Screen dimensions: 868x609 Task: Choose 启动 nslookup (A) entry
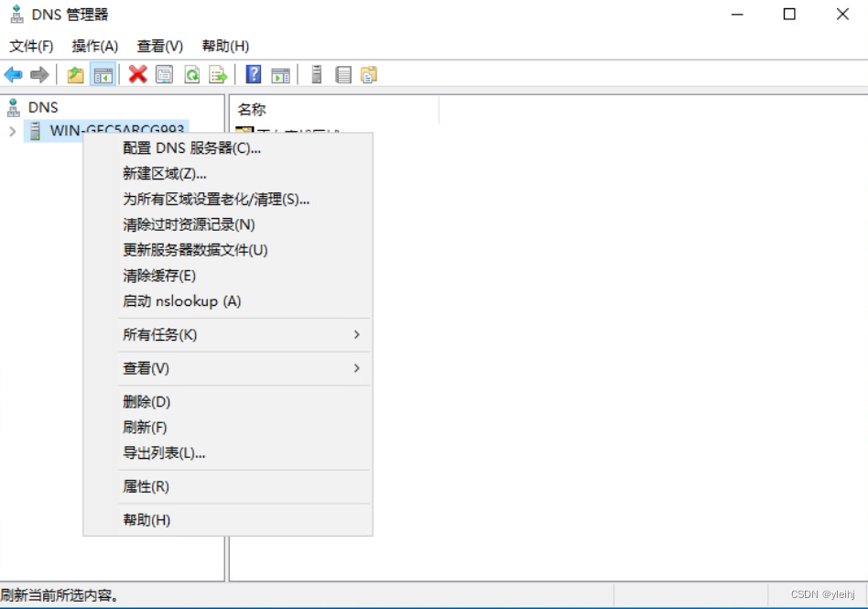pyautogui.click(x=228, y=301)
